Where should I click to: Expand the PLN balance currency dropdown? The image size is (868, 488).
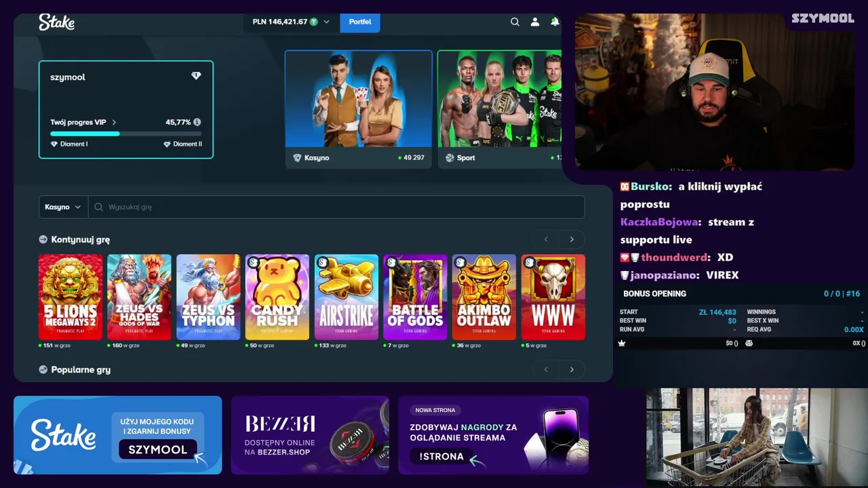click(x=326, y=22)
